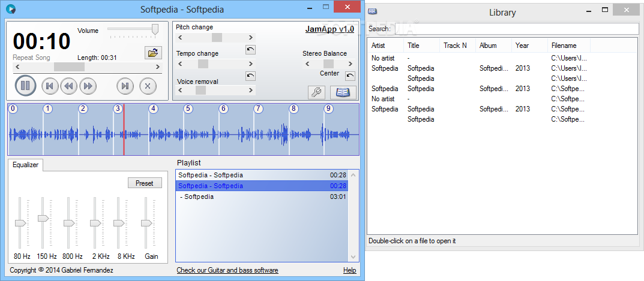644x281 pixels.
Task: Open the library via book icon
Action: 343,93
